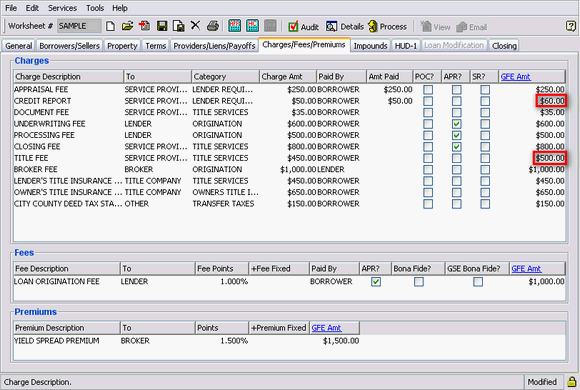Toggle GSE Bona Fide checkbox for origination fee
Image resolution: width=580 pixels, height=390 pixels.
[x=478, y=282]
